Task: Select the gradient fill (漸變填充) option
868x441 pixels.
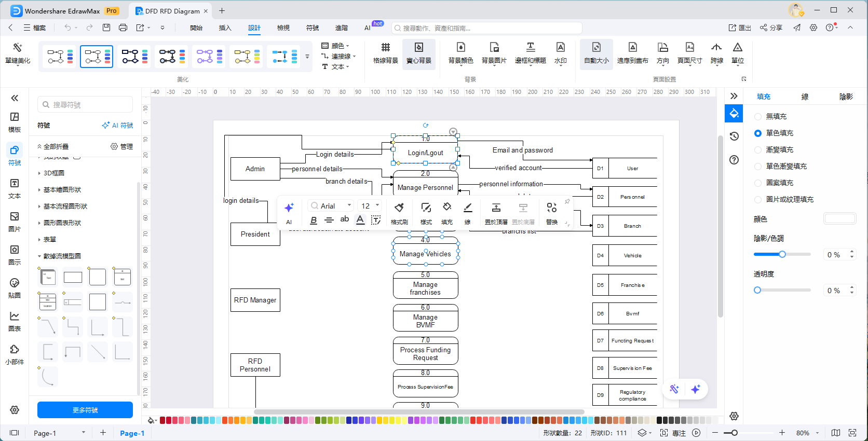Action: (x=758, y=150)
